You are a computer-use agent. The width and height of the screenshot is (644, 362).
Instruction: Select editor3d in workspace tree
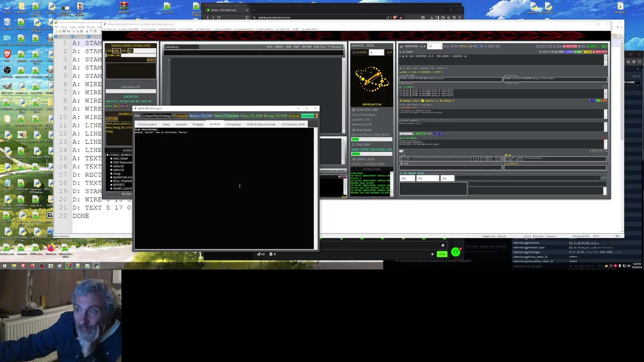[x=118, y=170]
